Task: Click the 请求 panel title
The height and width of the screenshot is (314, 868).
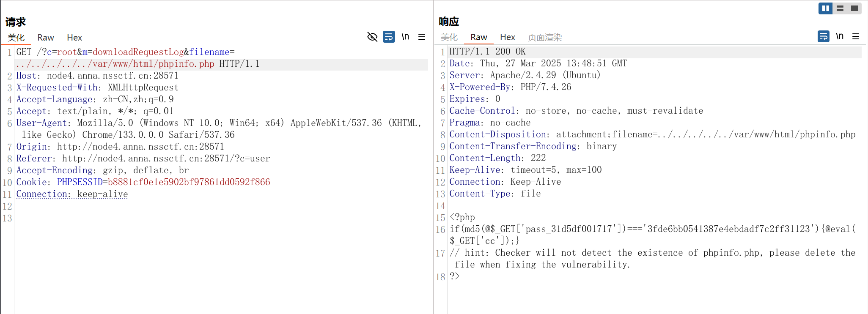Action: (x=16, y=22)
